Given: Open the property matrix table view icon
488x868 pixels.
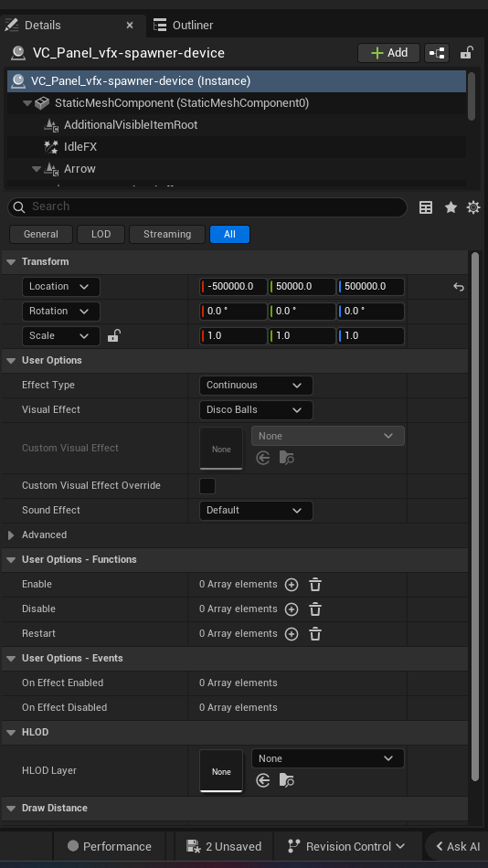Looking at the screenshot, I should click(x=426, y=207).
